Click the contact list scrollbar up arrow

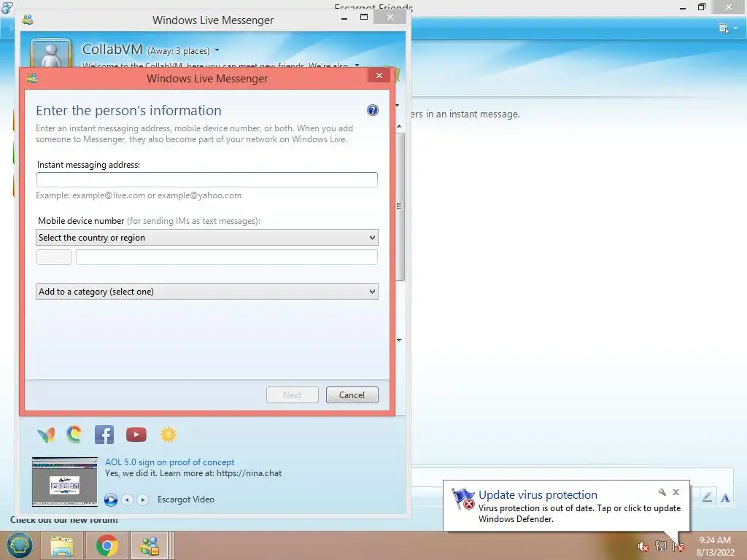(399, 127)
